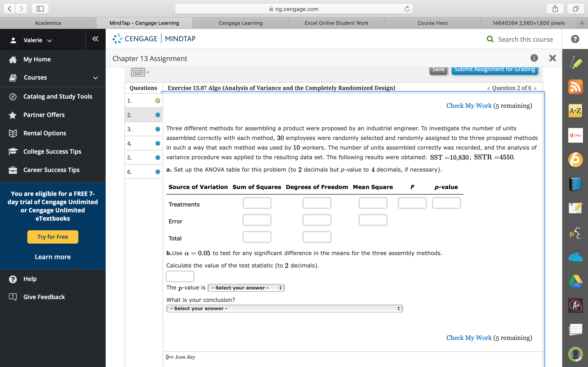Screen dimensions: 588x367
Task: Click the Treatments Sum of Squares input
Action: [257, 203]
